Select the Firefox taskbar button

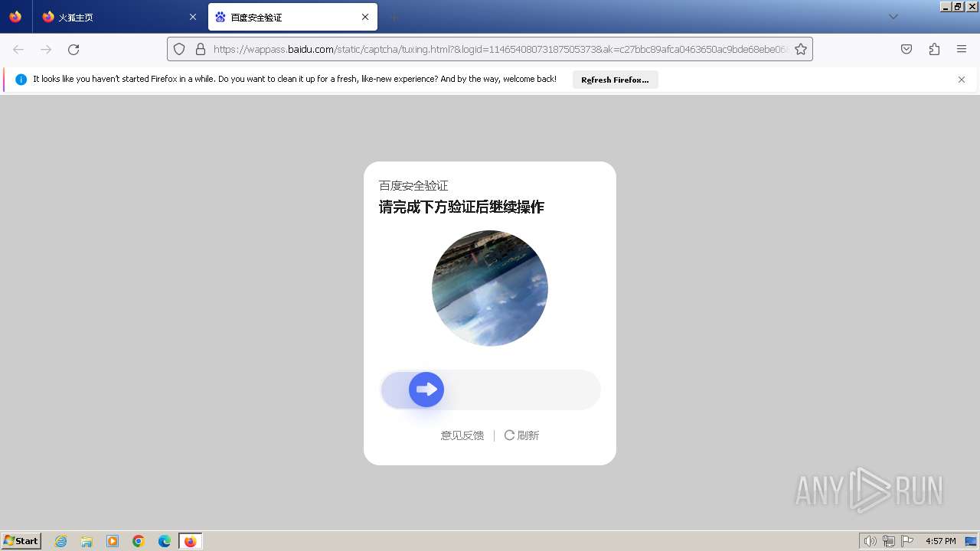[191, 541]
